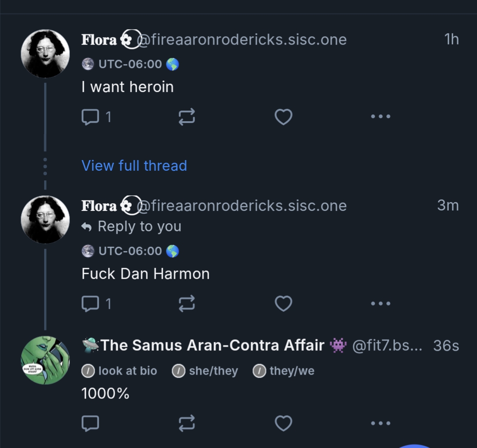
Task: Like the "I want heroin" post
Action: pyautogui.click(x=283, y=117)
